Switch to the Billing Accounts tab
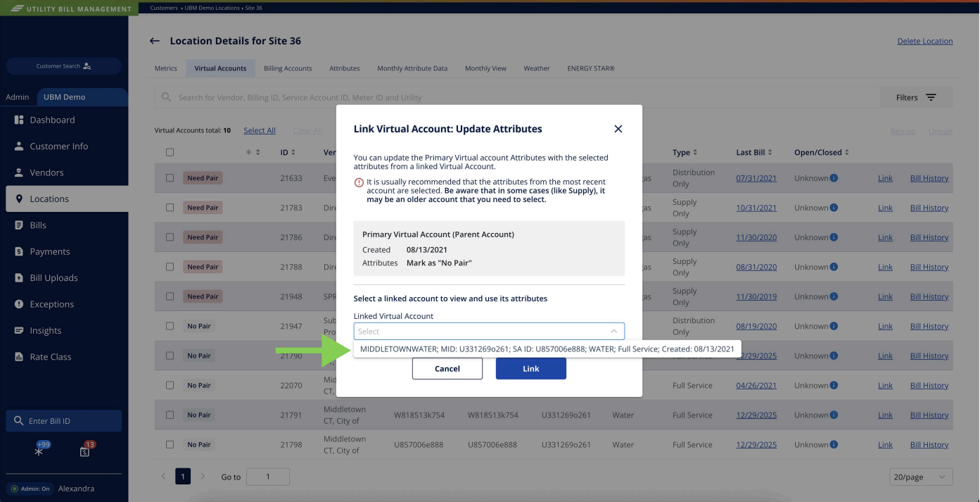Image resolution: width=980 pixels, height=502 pixels. (288, 68)
